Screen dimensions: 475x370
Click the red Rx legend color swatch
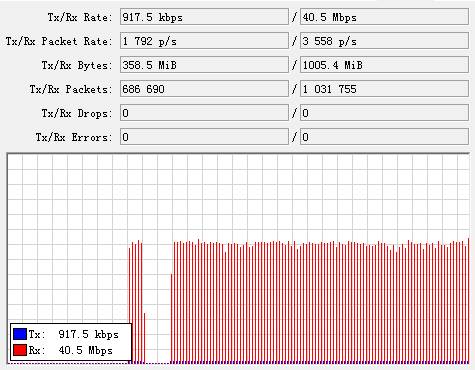[20, 350]
